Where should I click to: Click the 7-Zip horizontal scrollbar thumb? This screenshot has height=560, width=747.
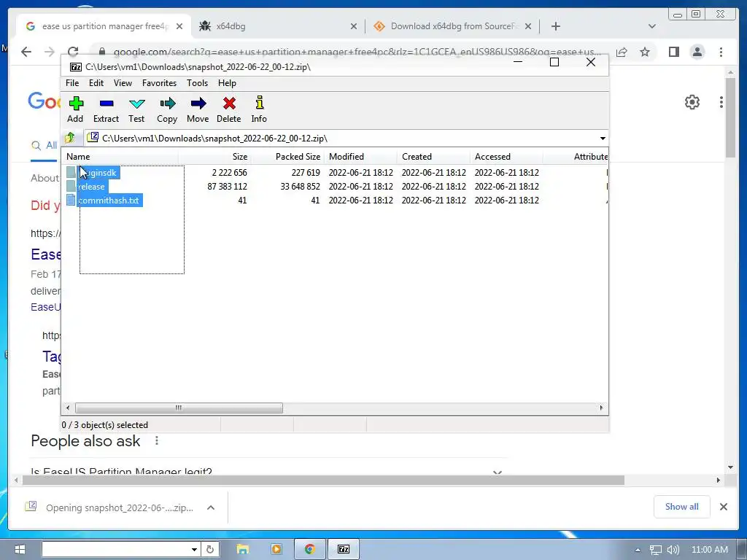(179, 408)
